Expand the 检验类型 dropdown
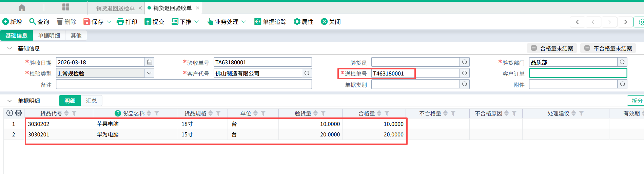 click(149, 73)
